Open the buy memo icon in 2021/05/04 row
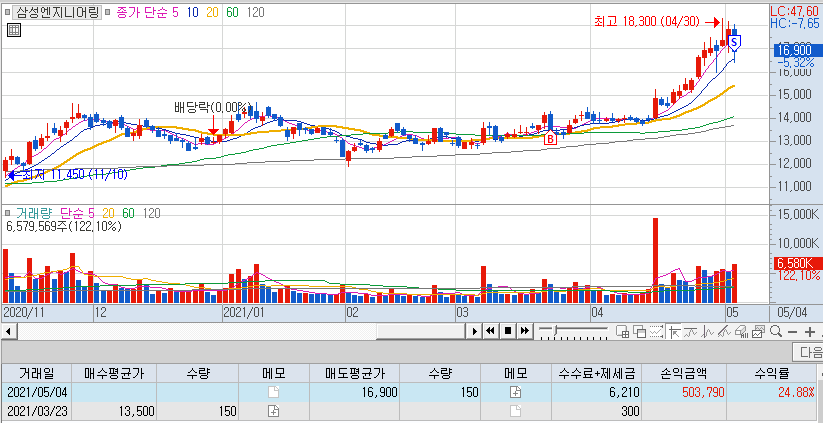The image size is (823, 423). pyautogui.click(x=273, y=392)
